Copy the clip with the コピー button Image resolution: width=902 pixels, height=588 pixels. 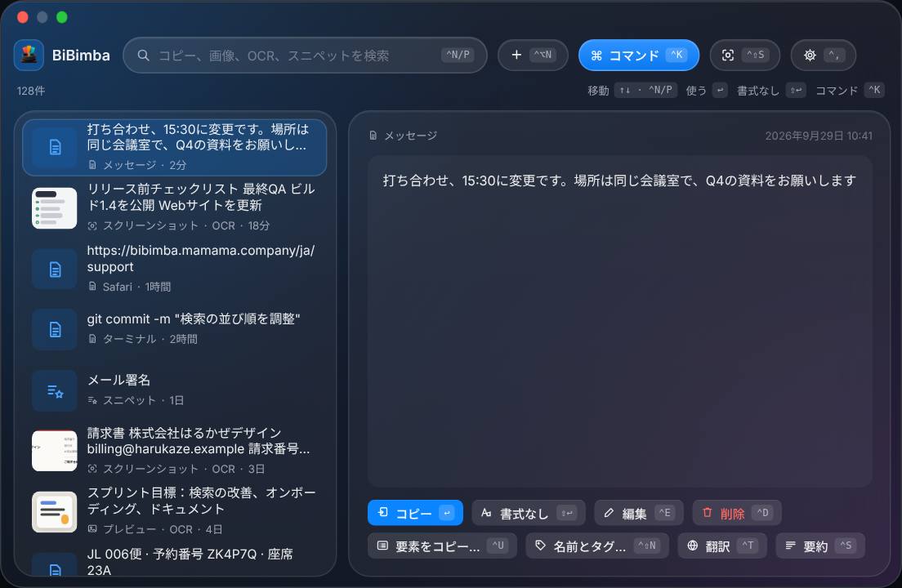415,513
